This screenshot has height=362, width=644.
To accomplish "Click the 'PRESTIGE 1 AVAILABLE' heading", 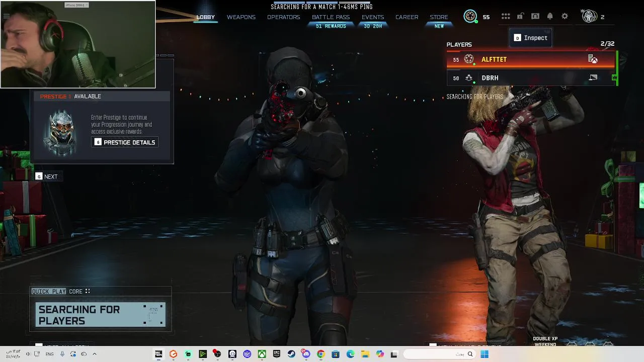I will click(x=70, y=96).
